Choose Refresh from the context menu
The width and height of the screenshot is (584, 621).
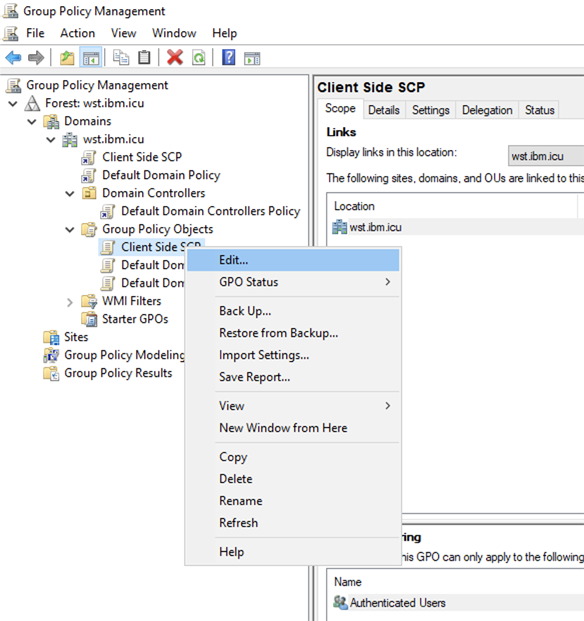293,523
